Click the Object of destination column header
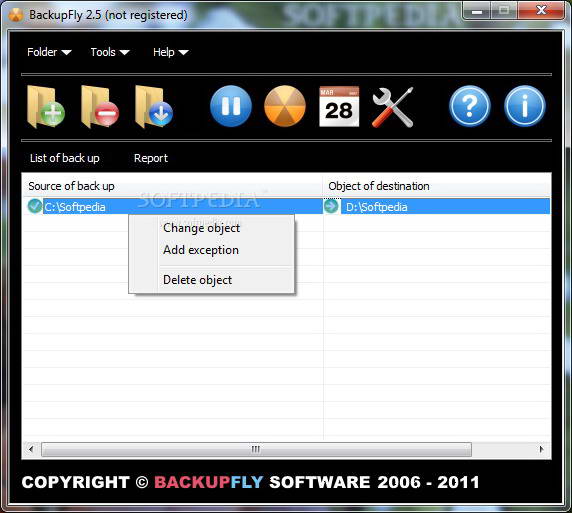This screenshot has width=572, height=513. pyautogui.click(x=437, y=186)
